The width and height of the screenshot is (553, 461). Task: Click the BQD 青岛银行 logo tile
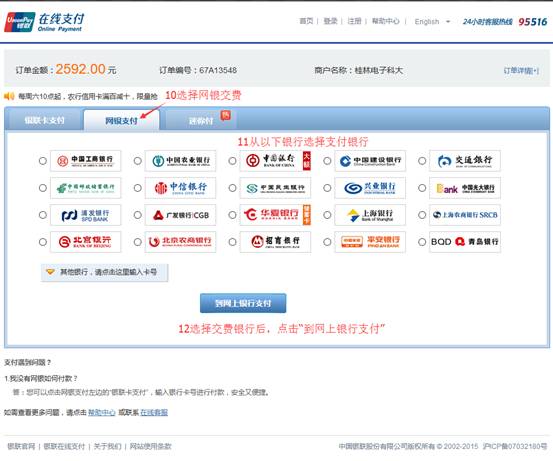point(465,242)
